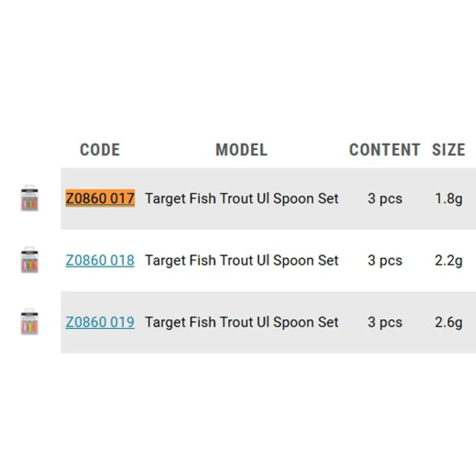Screen dimensions: 476x476
Task: Open product thumbnail beside code Z0860 018
Action: click(30, 260)
